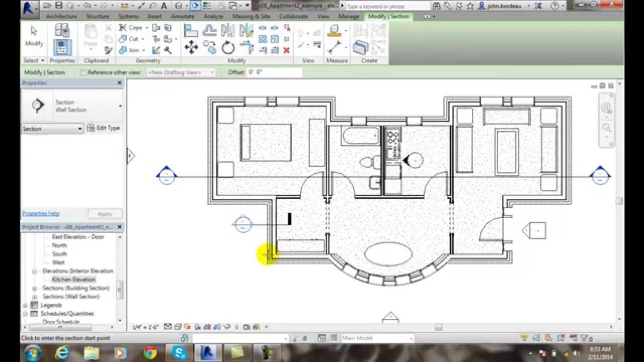Select the Mirror Draw Axis tool
Image resolution: width=644 pixels, height=362 pixels.
(247, 31)
